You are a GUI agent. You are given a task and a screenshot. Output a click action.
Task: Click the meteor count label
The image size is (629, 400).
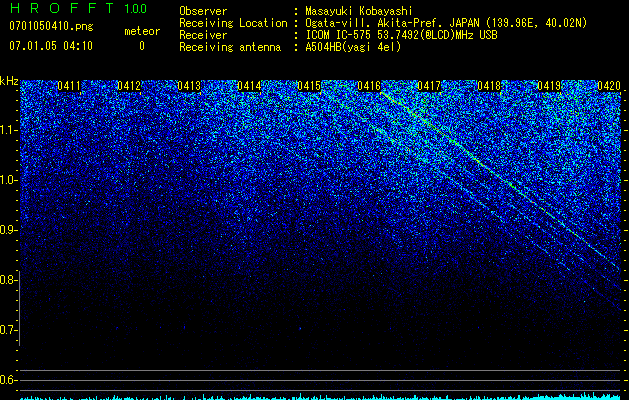(142, 31)
